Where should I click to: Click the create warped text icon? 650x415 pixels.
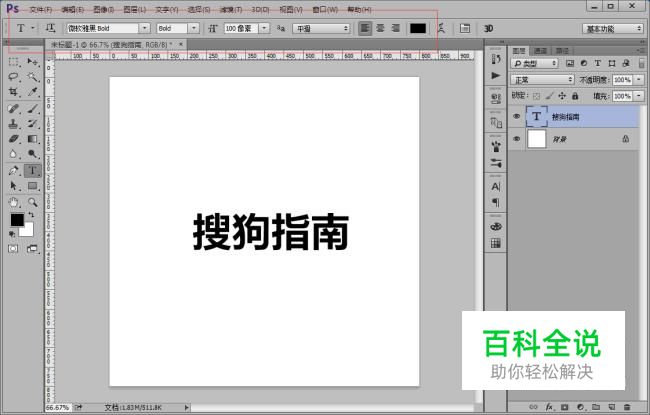pos(441,28)
